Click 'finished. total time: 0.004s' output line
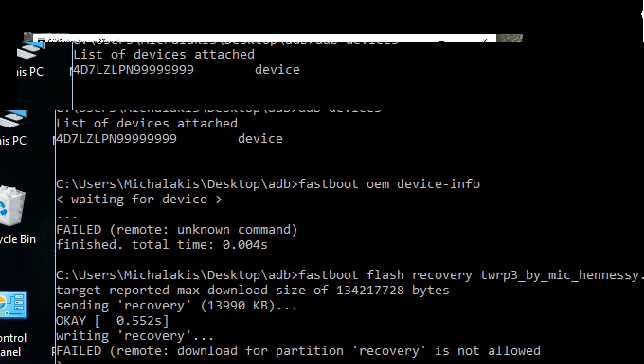 tap(161, 245)
